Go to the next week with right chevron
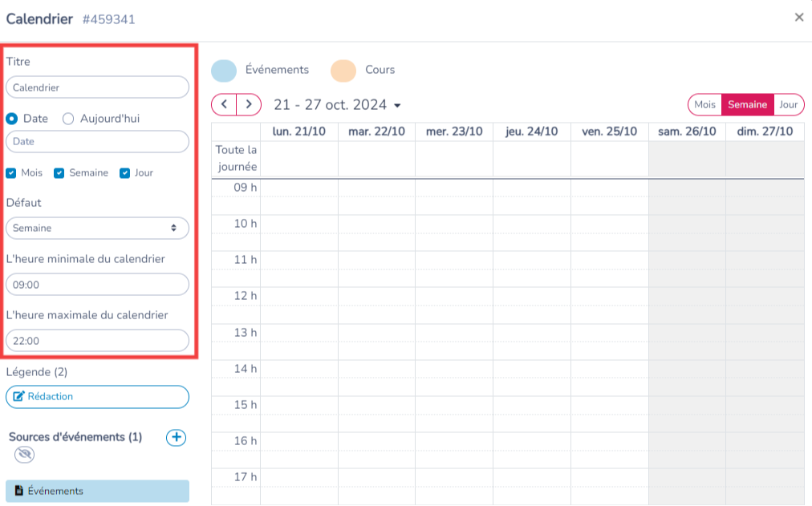The width and height of the screenshot is (812, 506). [249, 104]
